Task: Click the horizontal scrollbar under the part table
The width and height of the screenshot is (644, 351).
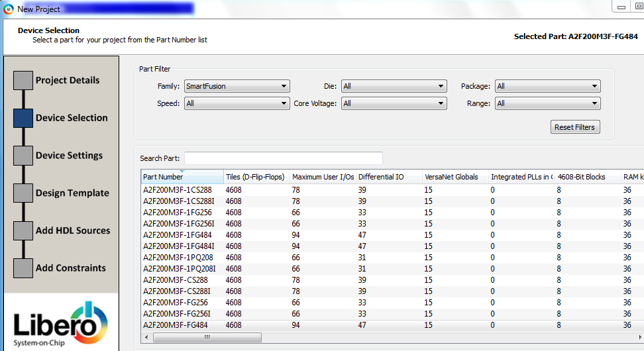Action: (207, 337)
